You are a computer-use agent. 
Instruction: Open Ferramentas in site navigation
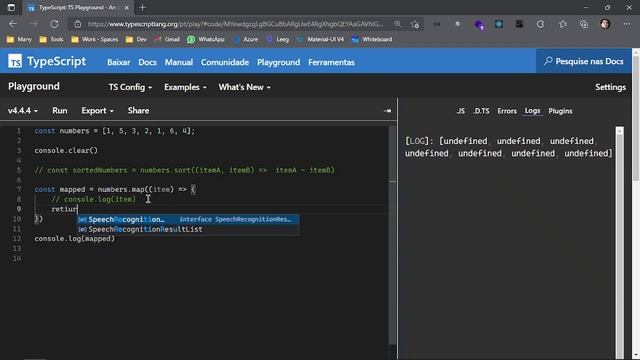click(331, 62)
